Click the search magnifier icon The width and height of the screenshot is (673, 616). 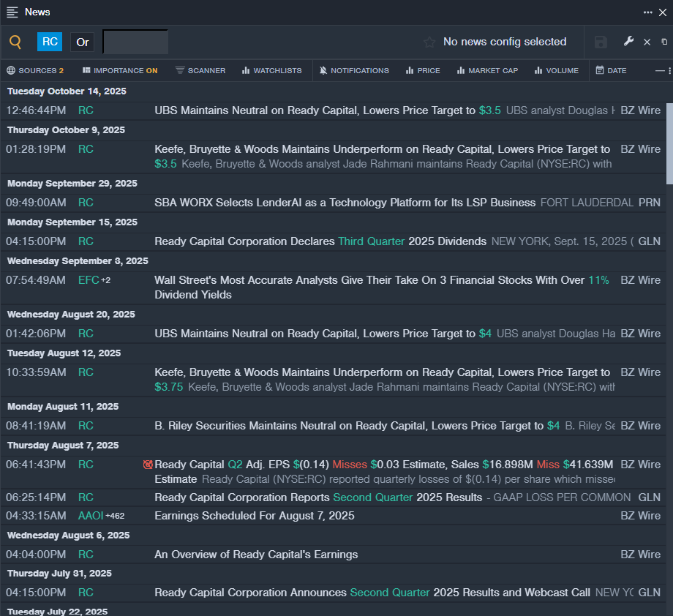15,42
